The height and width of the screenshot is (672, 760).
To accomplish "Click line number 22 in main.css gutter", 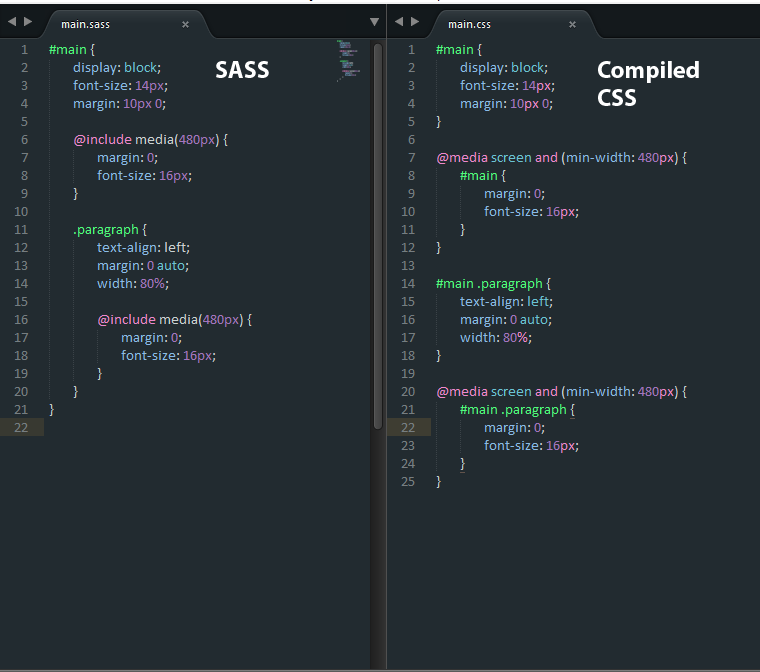I will (x=408, y=428).
